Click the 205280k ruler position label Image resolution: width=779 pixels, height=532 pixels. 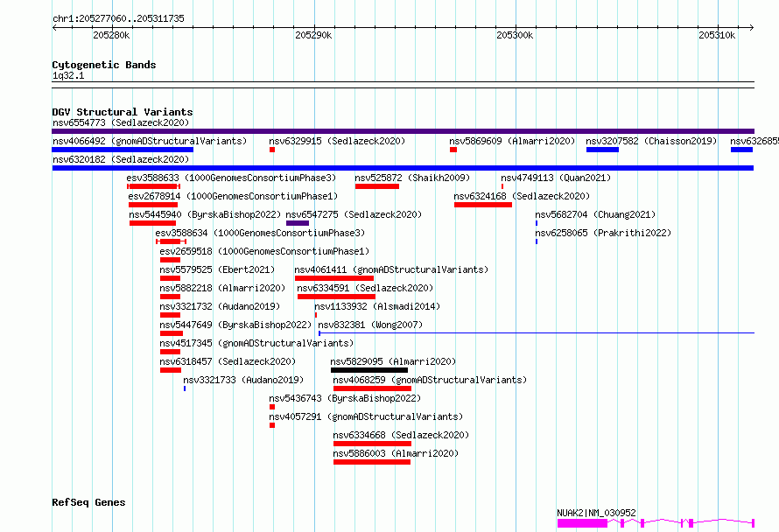111,35
